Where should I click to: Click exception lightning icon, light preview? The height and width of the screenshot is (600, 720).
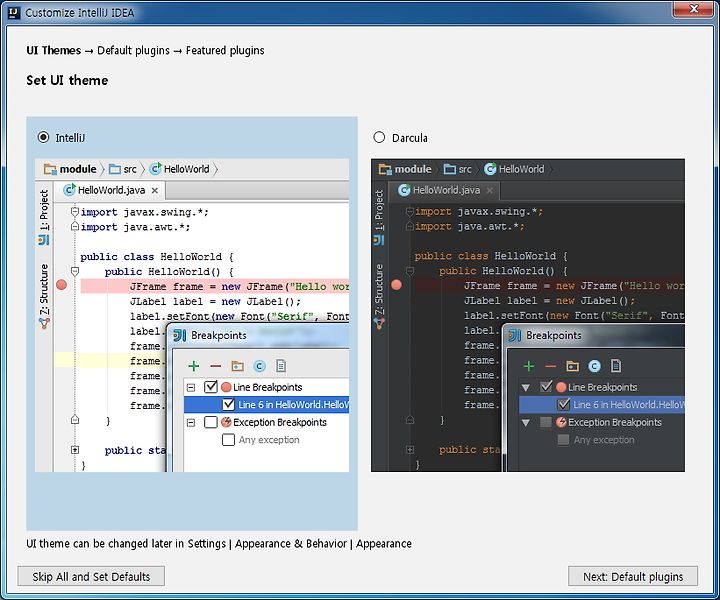pyautogui.click(x=226, y=422)
